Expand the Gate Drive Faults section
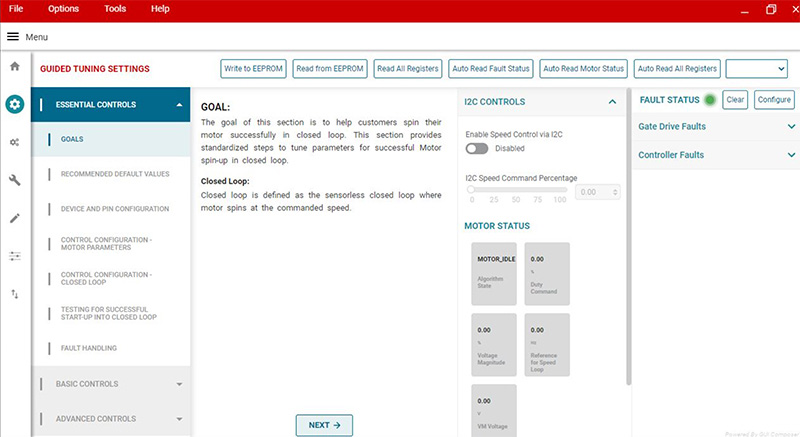Viewport: 800px width, 437px height. tap(716, 127)
